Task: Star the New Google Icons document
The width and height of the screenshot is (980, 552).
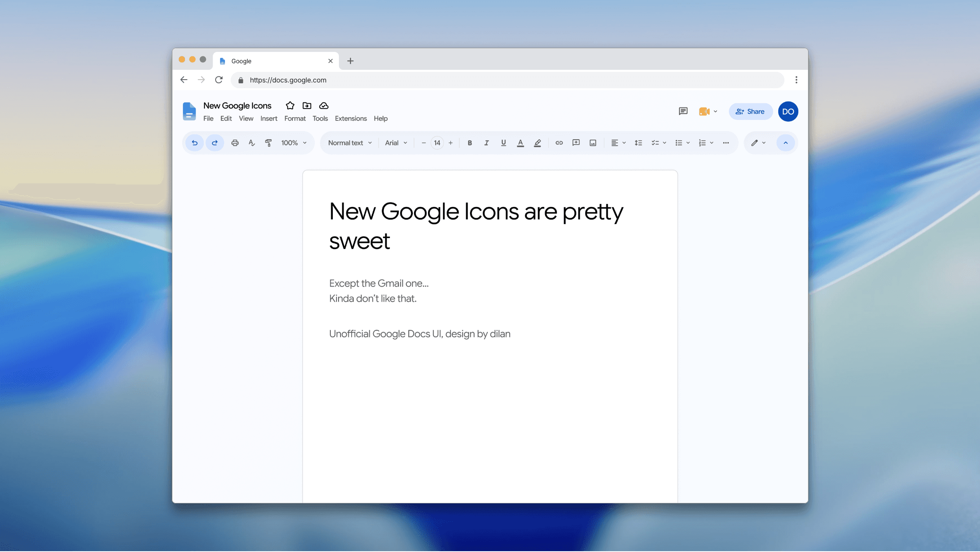Action: [290, 106]
